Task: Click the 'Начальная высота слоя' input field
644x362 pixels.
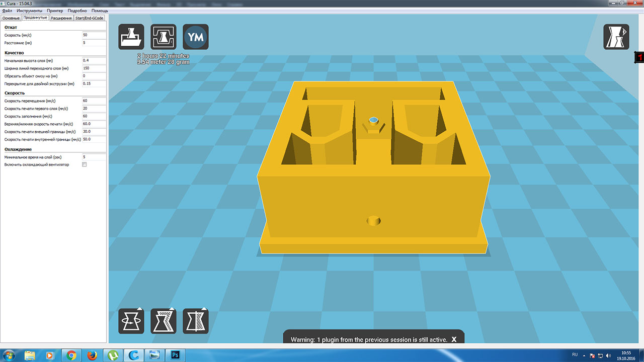Action: [x=94, y=60]
